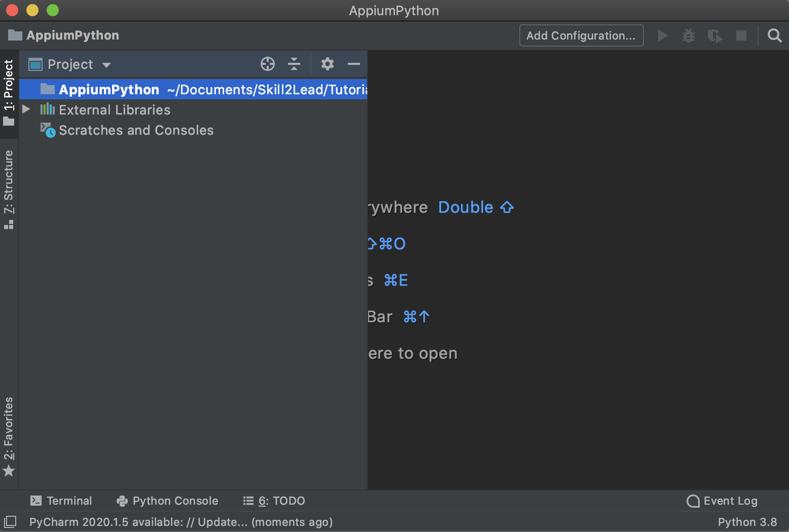Click Run with Coverage shield icon
Viewport: 789px width, 532px height.
coord(714,36)
